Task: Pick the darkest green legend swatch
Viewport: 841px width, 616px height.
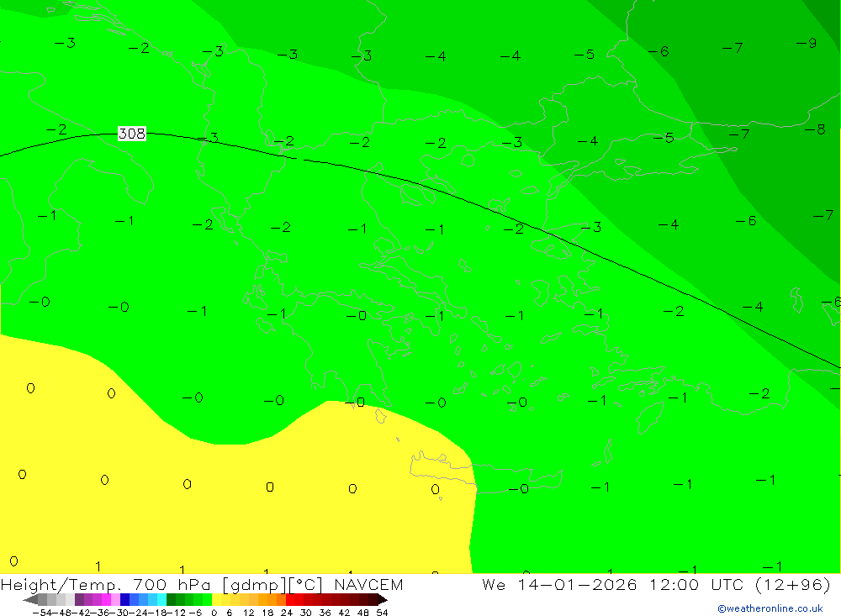Action: pyautogui.click(x=171, y=599)
